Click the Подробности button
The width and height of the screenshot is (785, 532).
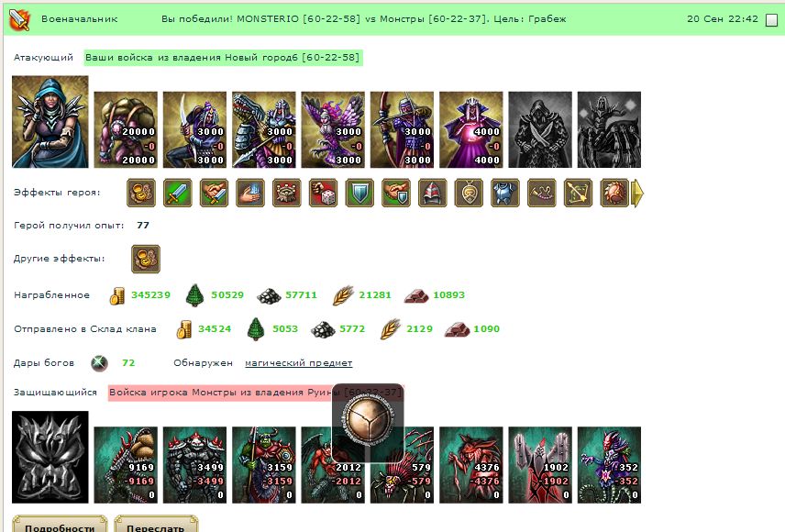point(60,524)
